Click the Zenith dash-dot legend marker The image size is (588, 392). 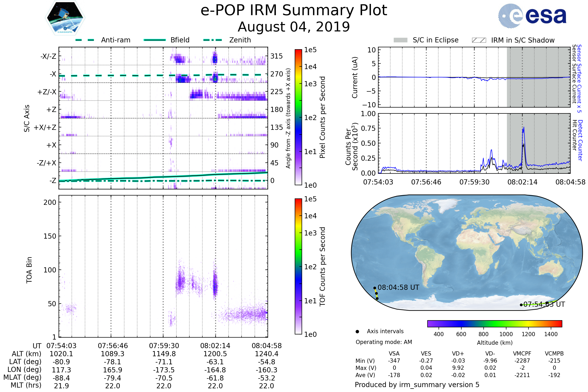pyautogui.click(x=212, y=40)
